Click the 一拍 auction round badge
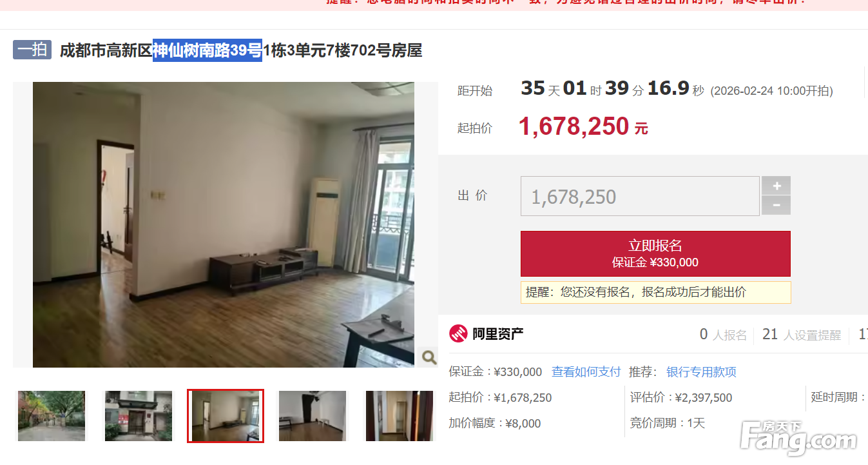868x465 pixels. click(32, 50)
